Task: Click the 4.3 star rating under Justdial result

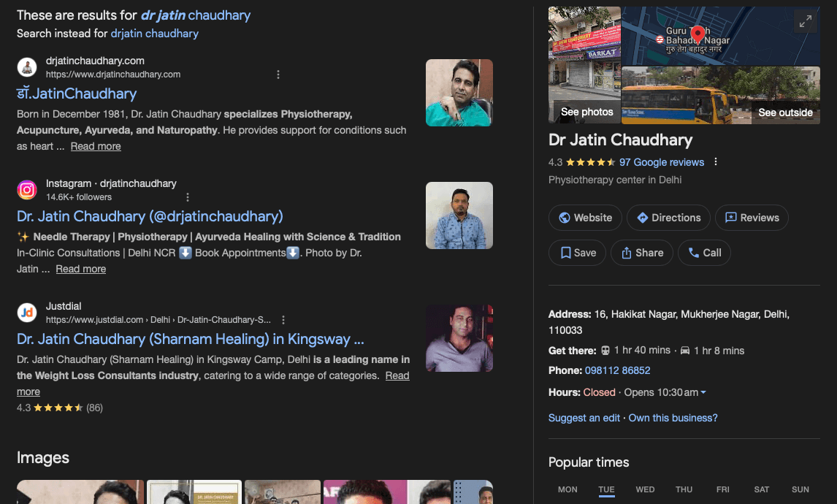Action: (x=59, y=408)
